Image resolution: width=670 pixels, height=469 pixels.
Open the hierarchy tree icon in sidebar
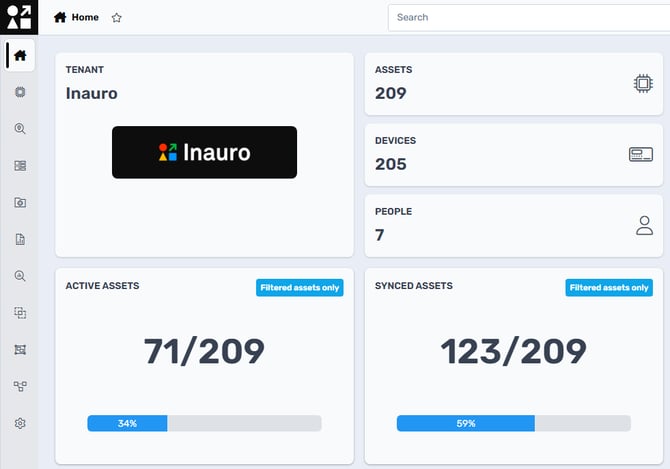click(x=20, y=387)
